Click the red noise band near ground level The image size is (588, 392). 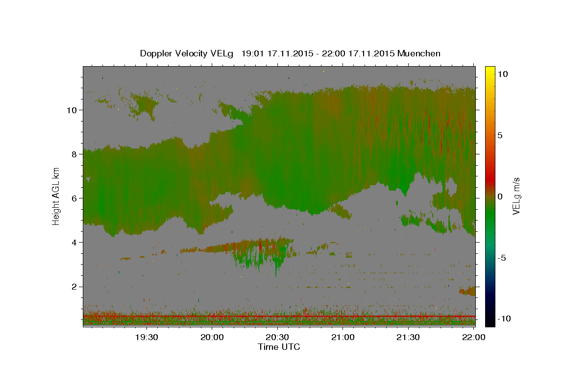point(279,317)
